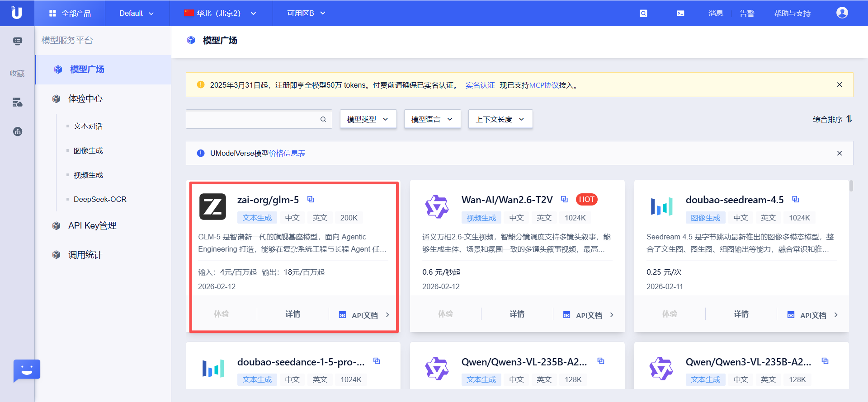Click the HOT badge on Wan2.6-T2V
868x402 pixels.
tap(586, 199)
